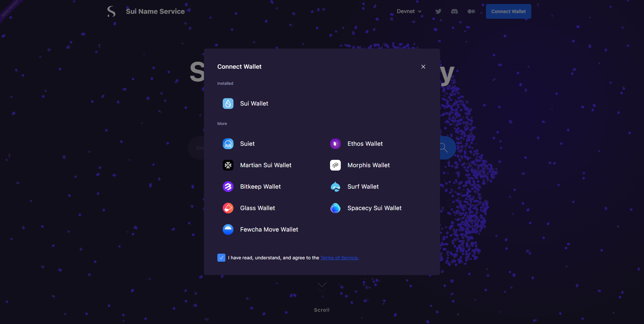
Task: Pick the Bitkeep Wallet icon
Action: click(228, 187)
